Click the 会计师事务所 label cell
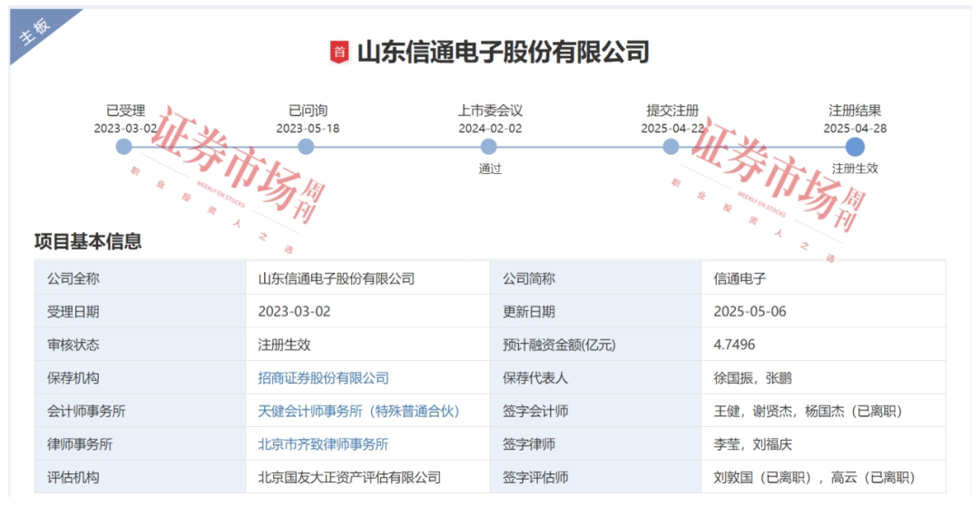The width and height of the screenshot is (980, 506). (140, 411)
